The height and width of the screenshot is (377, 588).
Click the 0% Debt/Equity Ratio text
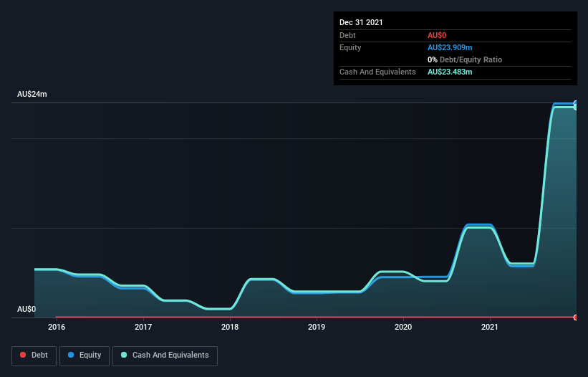465,59
